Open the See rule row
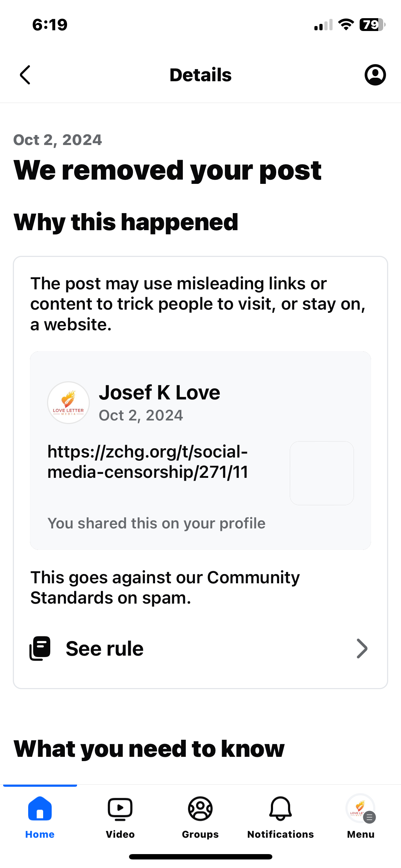 [200, 649]
